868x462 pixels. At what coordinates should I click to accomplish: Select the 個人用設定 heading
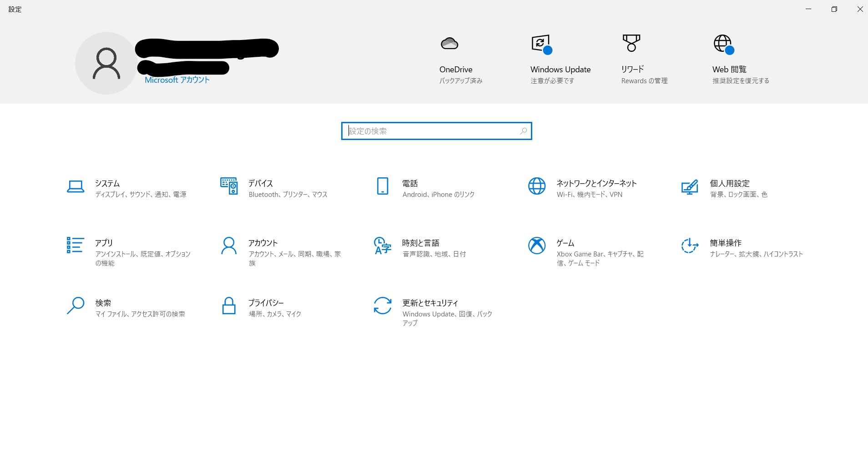[730, 183]
